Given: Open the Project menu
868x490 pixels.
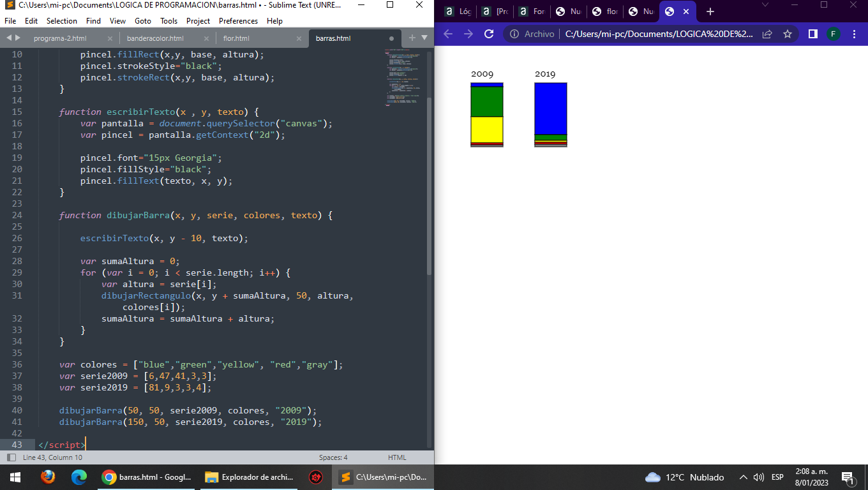Looking at the screenshot, I should click(x=198, y=20).
